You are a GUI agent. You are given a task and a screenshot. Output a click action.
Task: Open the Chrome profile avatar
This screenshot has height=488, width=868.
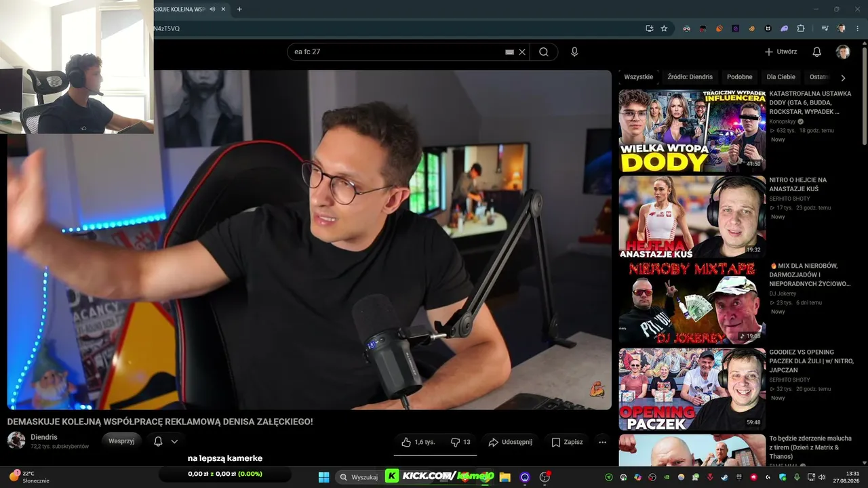tap(842, 28)
